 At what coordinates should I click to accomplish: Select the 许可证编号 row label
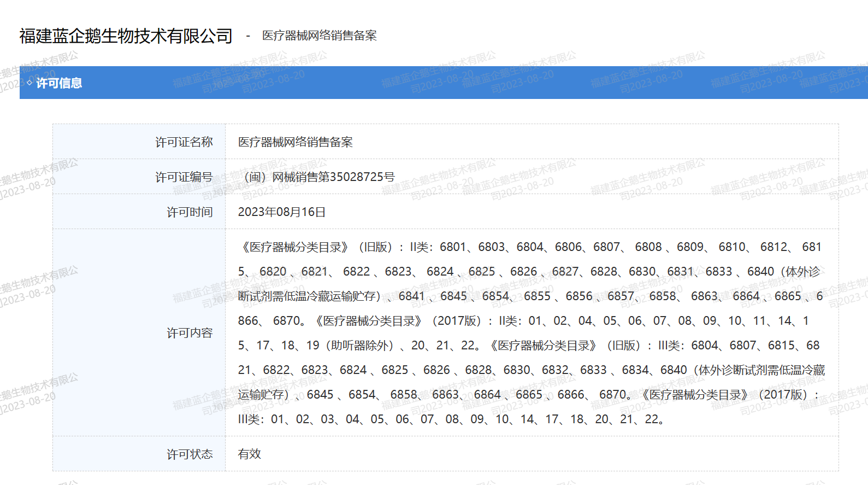click(x=184, y=177)
